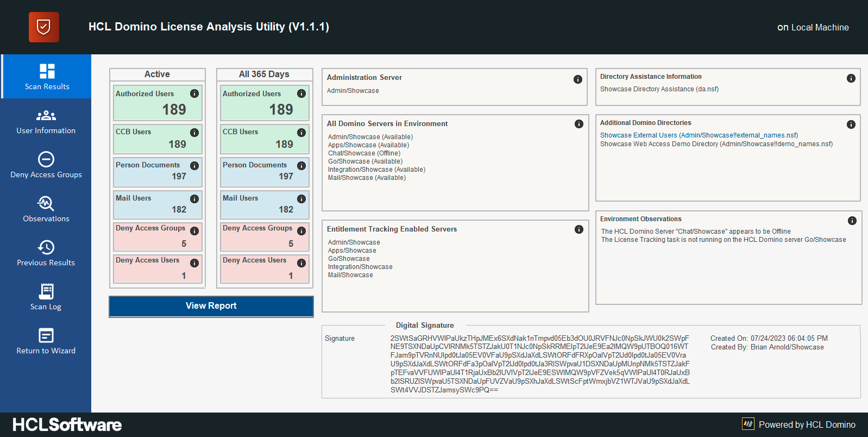This screenshot has width=868, height=437.
Task: Click info icon for 365 Days Authorized Users
Action: coord(301,93)
